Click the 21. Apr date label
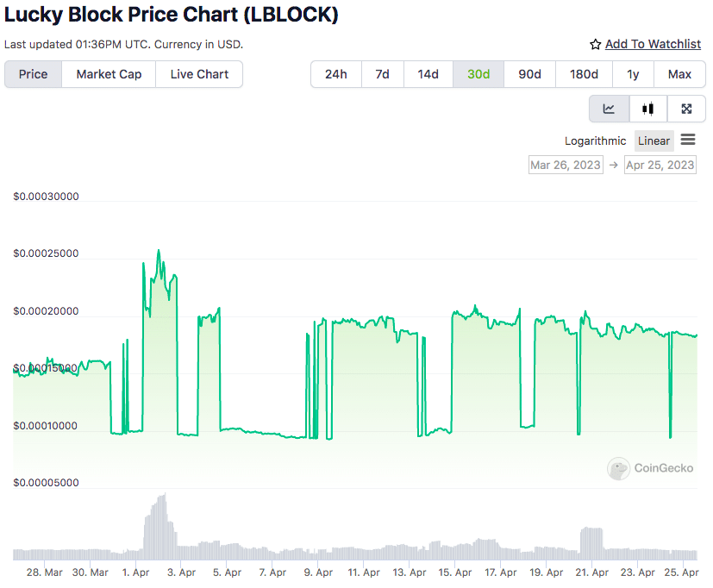This screenshot has height=588, width=713. coord(591,572)
